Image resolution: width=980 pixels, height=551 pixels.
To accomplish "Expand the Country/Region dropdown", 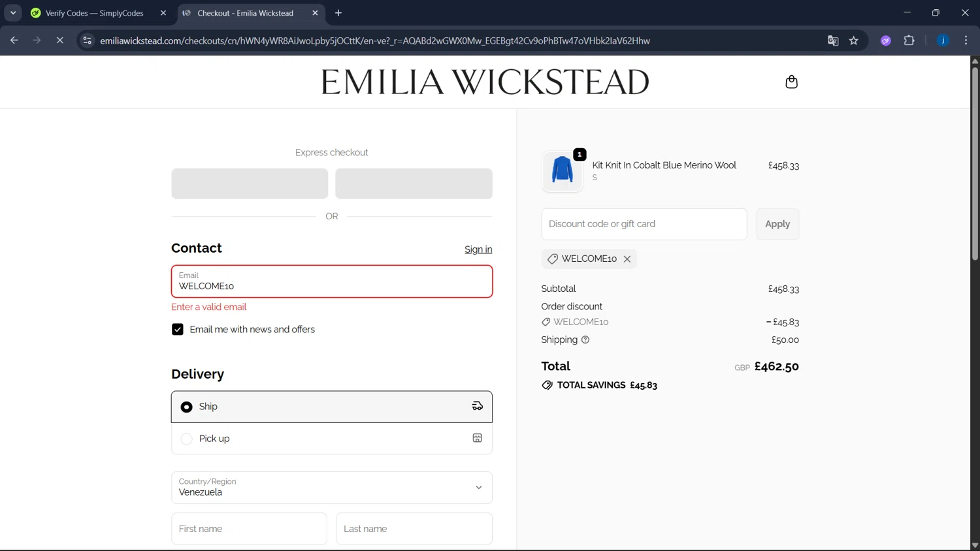I will tap(332, 488).
